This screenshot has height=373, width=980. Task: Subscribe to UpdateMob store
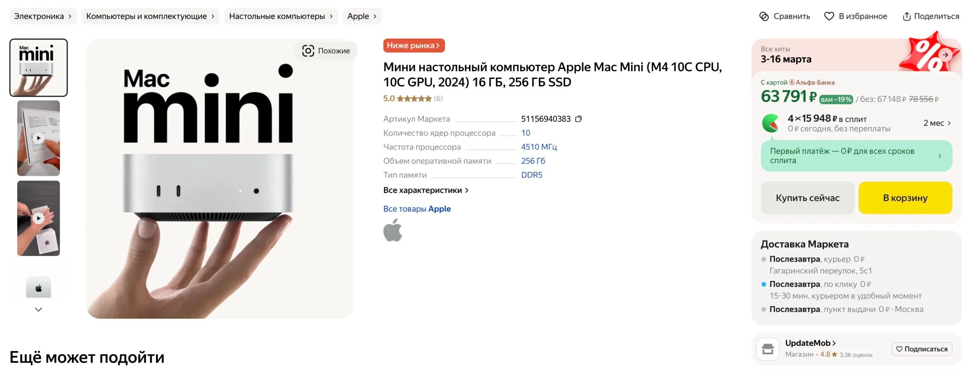click(921, 349)
